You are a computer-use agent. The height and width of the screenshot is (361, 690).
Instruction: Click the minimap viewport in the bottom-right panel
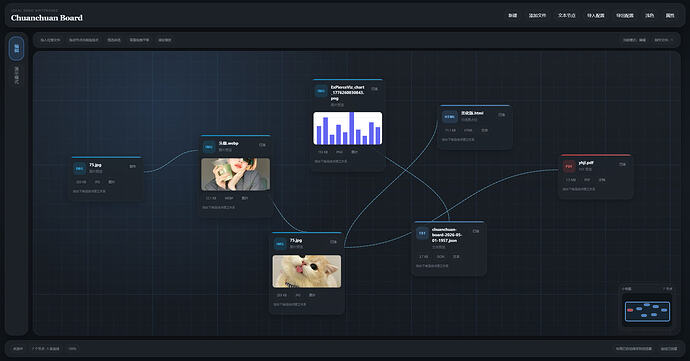[x=647, y=311]
